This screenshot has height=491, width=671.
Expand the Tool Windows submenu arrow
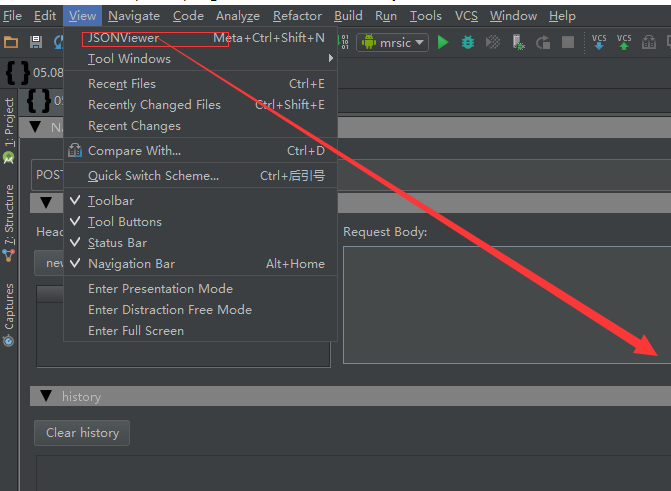[330, 58]
